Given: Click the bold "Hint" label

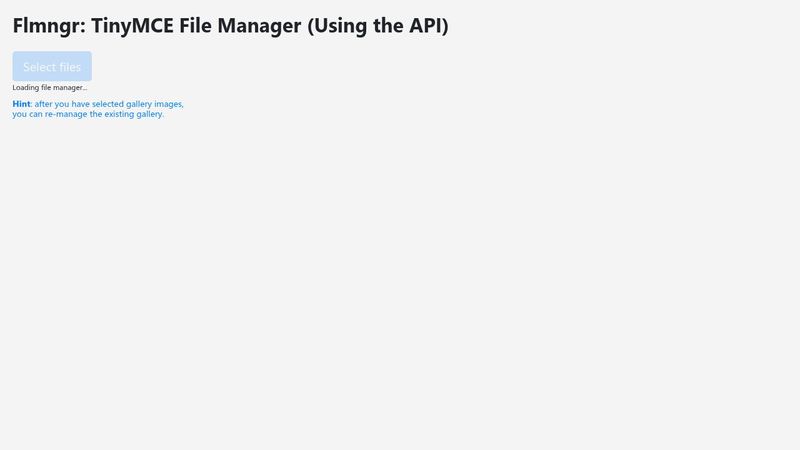Looking at the screenshot, I should (21, 104).
